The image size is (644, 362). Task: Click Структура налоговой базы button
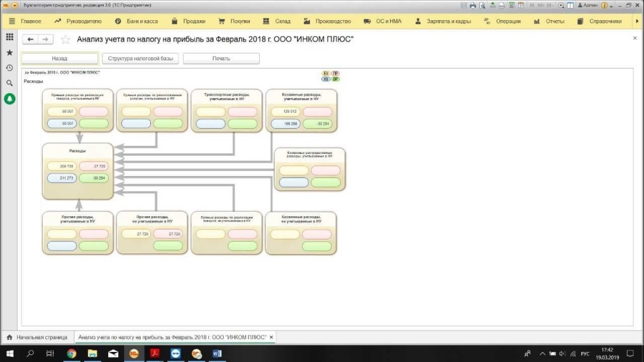(140, 58)
